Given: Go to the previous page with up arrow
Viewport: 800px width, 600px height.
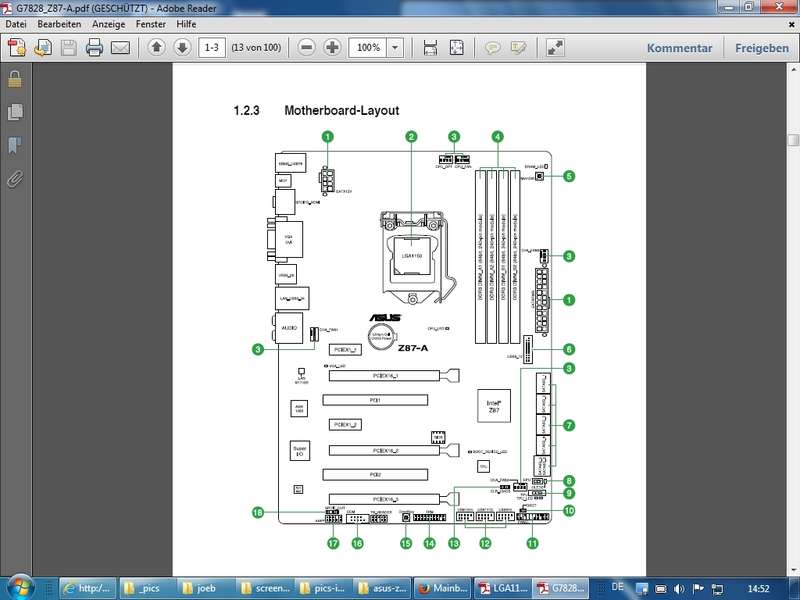Looking at the screenshot, I should [157, 47].
